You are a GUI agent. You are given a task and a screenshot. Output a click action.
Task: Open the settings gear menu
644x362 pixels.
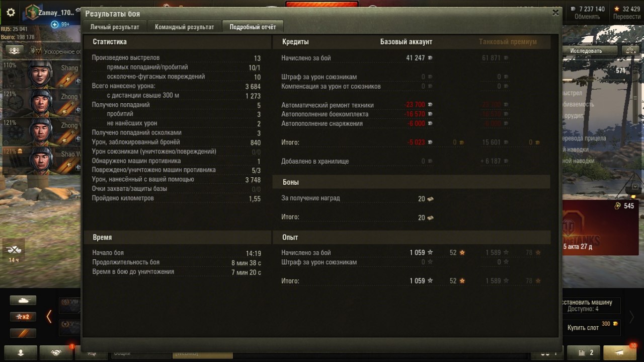(11, 13)
